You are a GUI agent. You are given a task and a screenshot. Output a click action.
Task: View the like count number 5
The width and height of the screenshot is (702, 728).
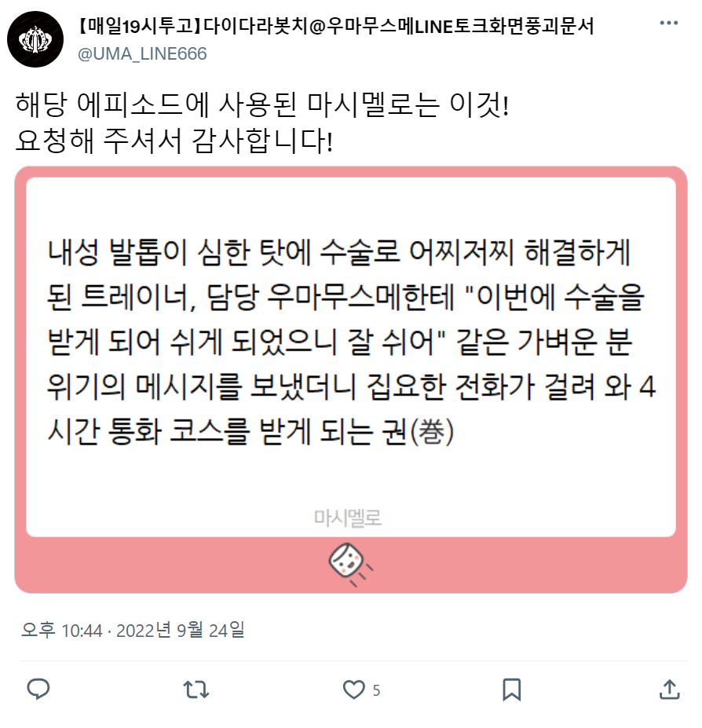click(377, 690)
